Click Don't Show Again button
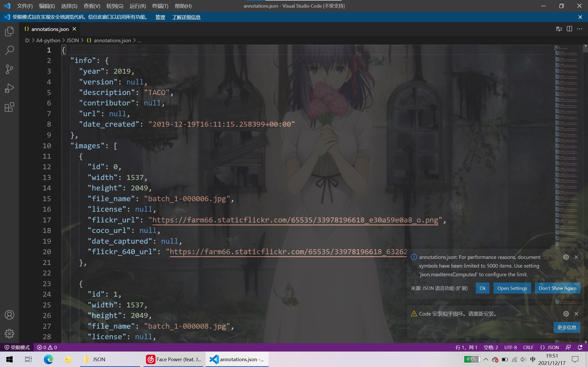Image resolution: width=588 pixels, height=367 pixels. [x=558, y=288]
